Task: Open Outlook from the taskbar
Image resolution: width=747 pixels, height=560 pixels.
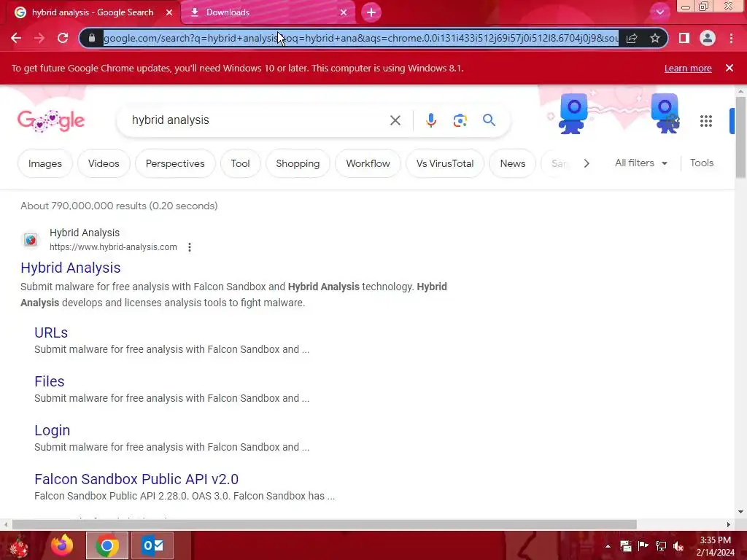Action: tap(152, 545)
